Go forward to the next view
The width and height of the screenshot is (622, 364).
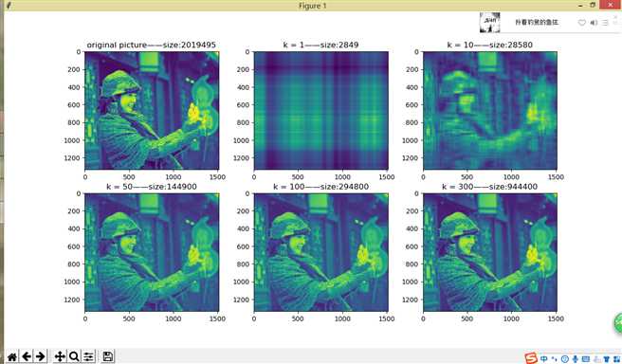pyautogui.click(x=40, y=356)
